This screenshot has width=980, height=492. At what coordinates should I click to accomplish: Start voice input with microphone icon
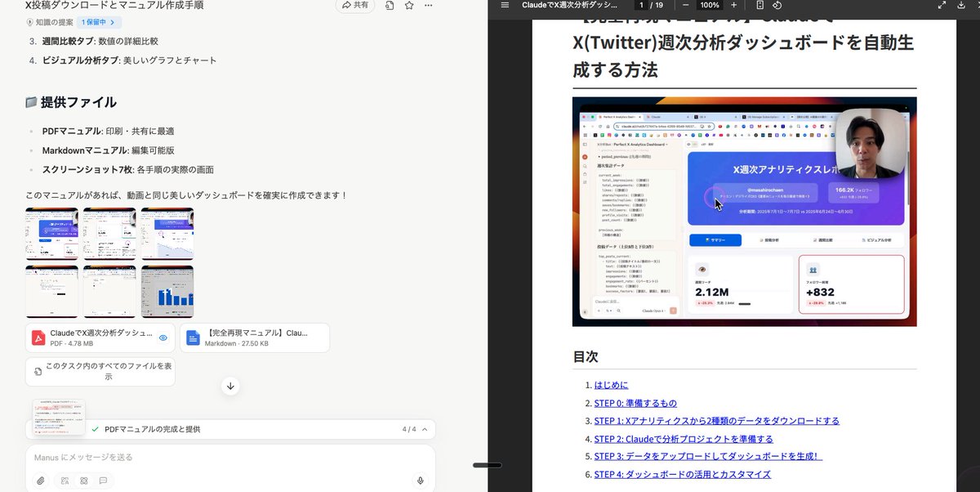coord(420,481)
